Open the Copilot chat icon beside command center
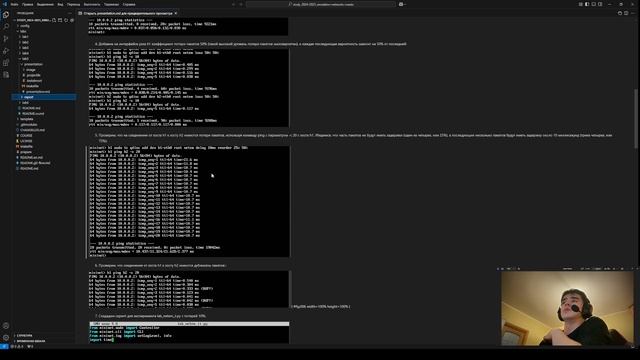Screen dimensions: 640x360 402,4
